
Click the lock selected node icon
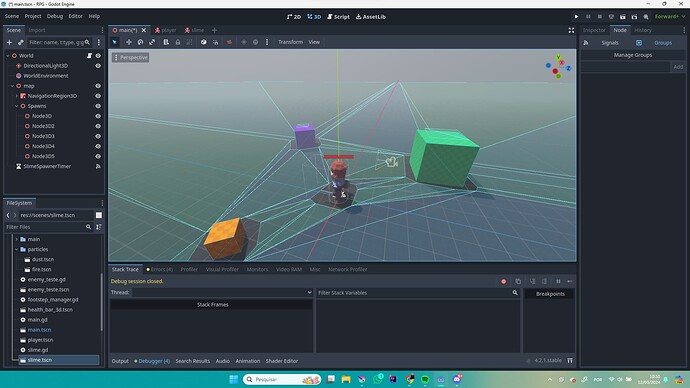[x=178, y=42]
